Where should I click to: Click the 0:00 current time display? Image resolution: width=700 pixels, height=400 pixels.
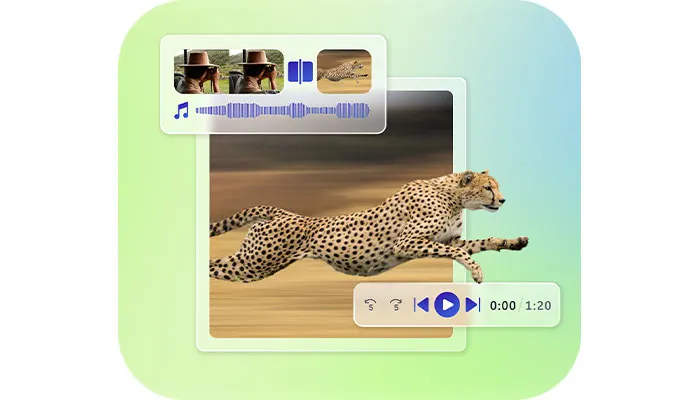[504, 305]
